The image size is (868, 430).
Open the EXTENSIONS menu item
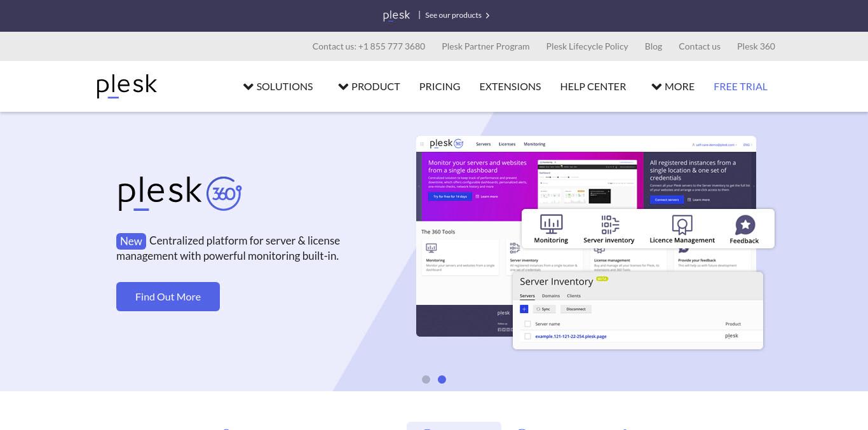tap(510, 86)
